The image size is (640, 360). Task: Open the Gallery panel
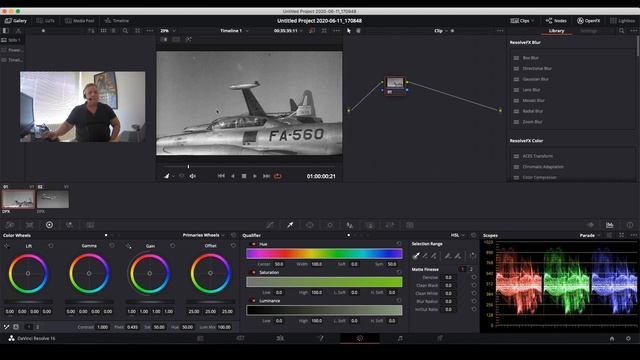16,20
